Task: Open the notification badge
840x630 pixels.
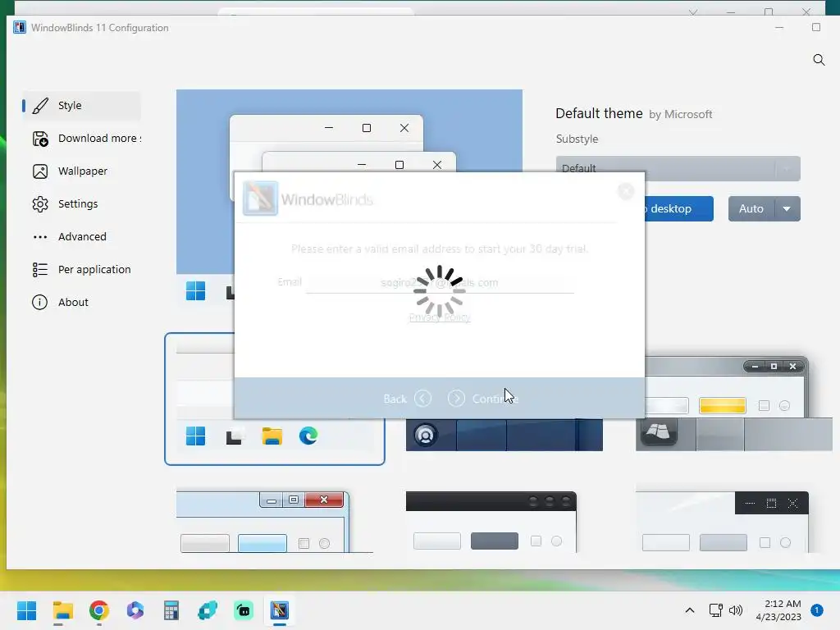Action: point(817,610)
